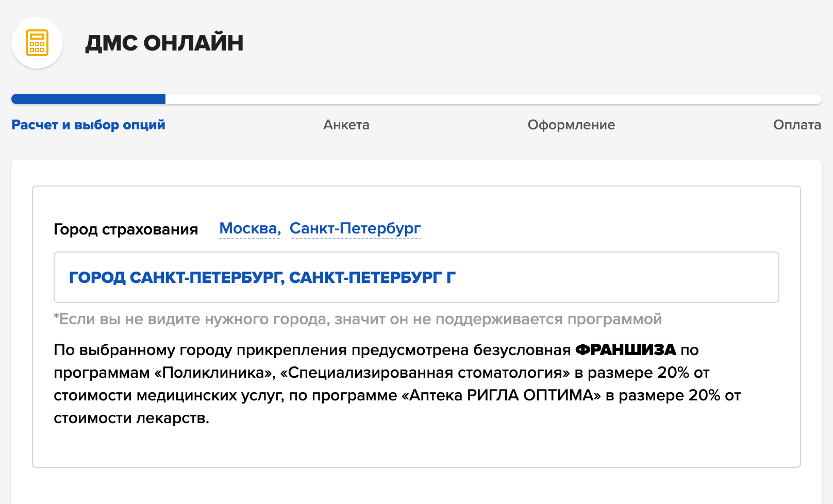Click the ДМС ОНЛАЙН heading
Image resolution: width=833 pixels, height=504 pixels.
(x=164, y=43)
